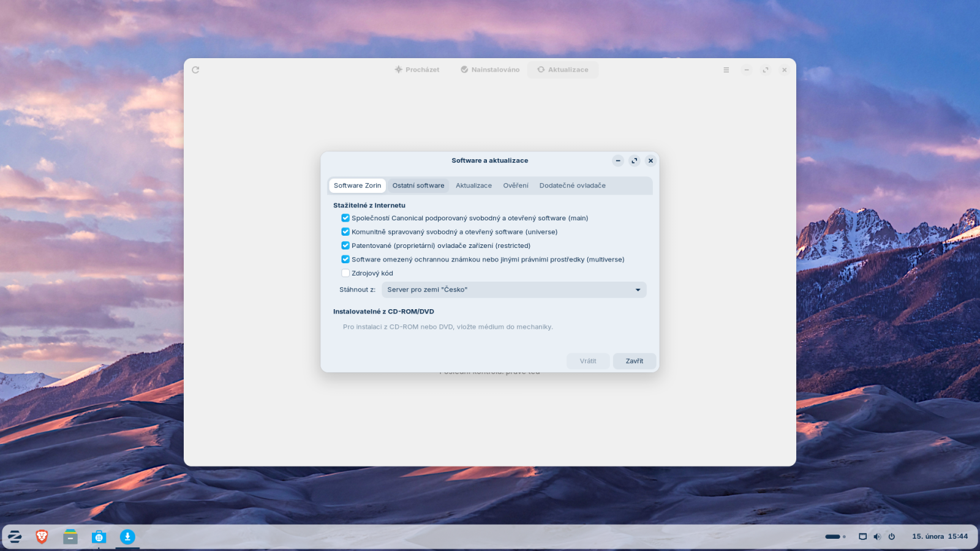Select the Software Zorin tab
The image size is (980, 551).
(357, 186)
